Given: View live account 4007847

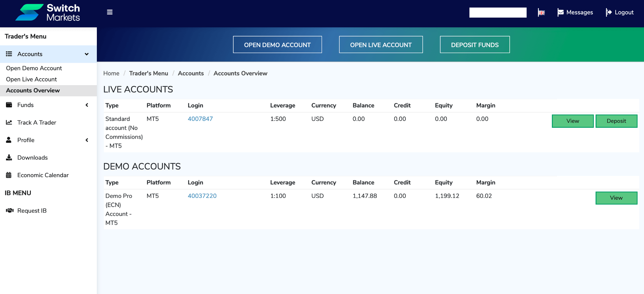Looking at the screenshot, I should point(573,121).
